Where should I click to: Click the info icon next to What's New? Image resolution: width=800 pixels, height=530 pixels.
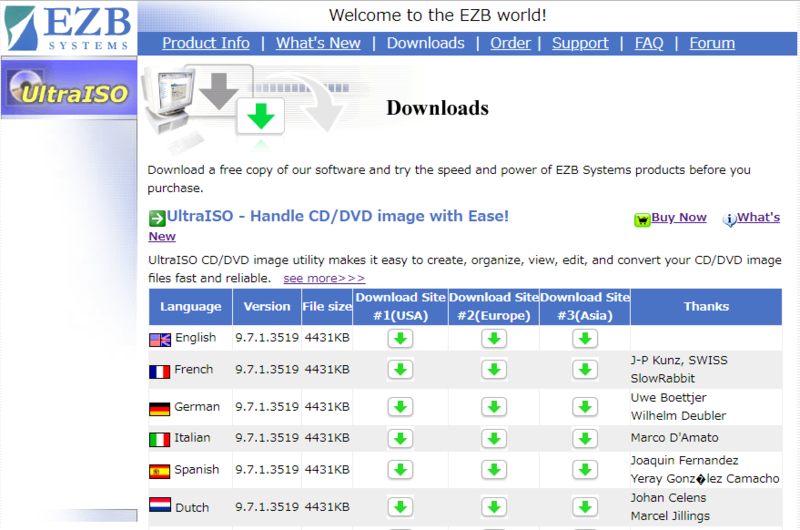pos(729,220)
